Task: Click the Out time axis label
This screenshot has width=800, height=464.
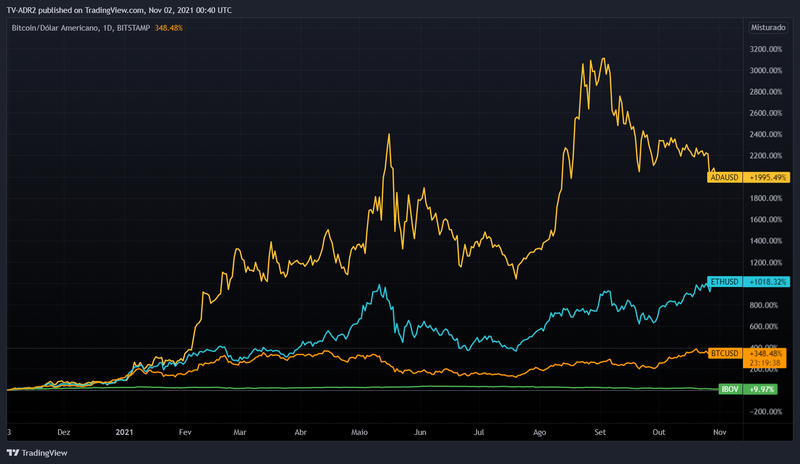Action: tap(659, 432)
